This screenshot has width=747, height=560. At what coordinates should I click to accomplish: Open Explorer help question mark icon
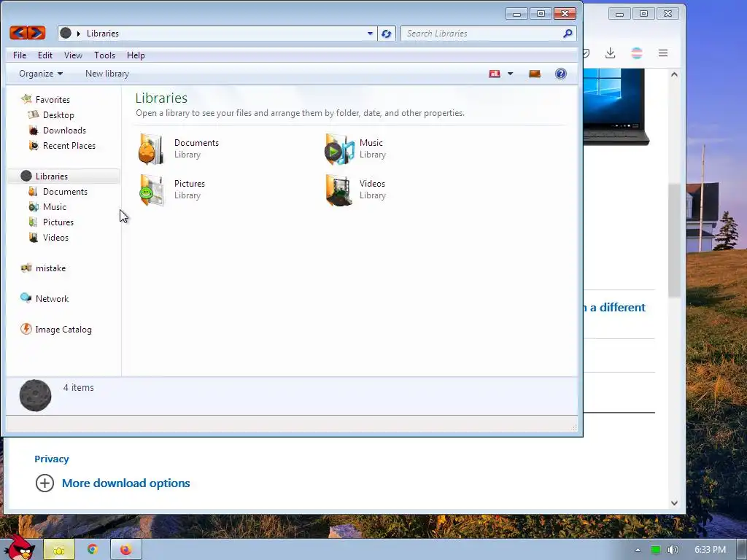(561, 74)
